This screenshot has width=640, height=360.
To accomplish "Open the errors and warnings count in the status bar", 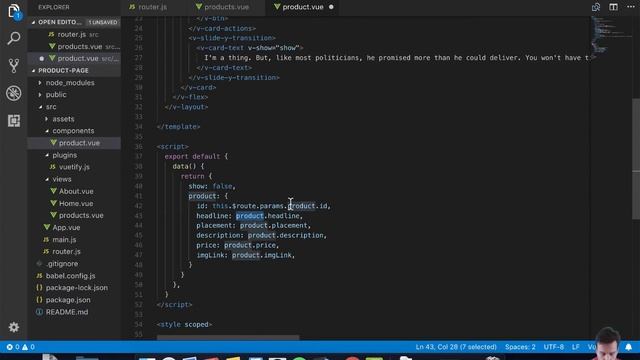I will pyautogui.click(x=20, y=347).
